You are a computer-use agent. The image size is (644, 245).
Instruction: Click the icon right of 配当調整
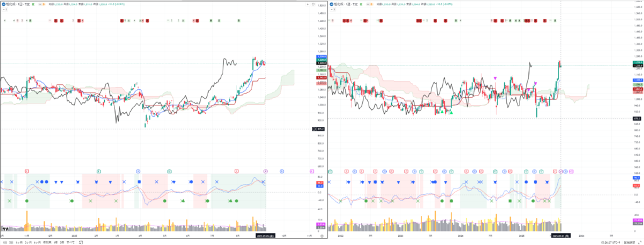coord(640,242)
